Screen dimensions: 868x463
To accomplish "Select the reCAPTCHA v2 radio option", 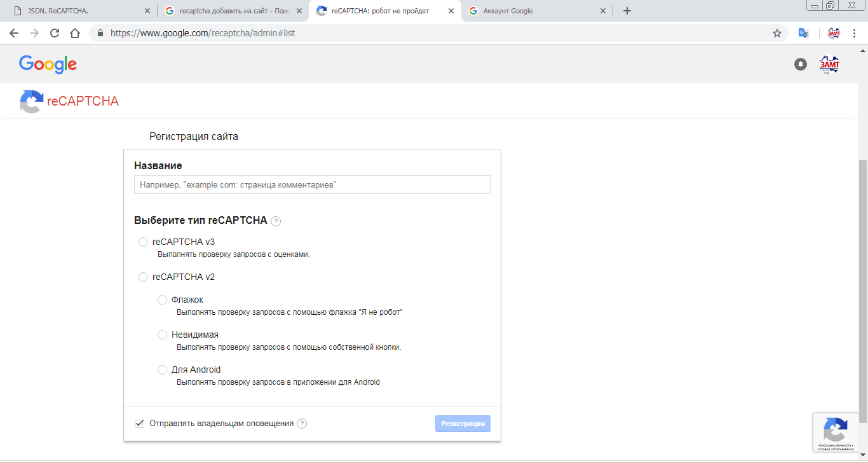I will pos(143,277).
